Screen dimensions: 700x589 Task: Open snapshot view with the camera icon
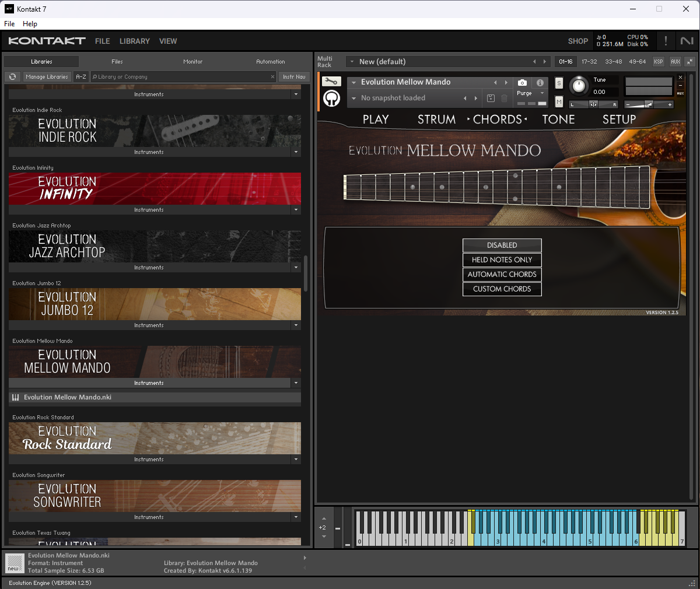[522, 83]
